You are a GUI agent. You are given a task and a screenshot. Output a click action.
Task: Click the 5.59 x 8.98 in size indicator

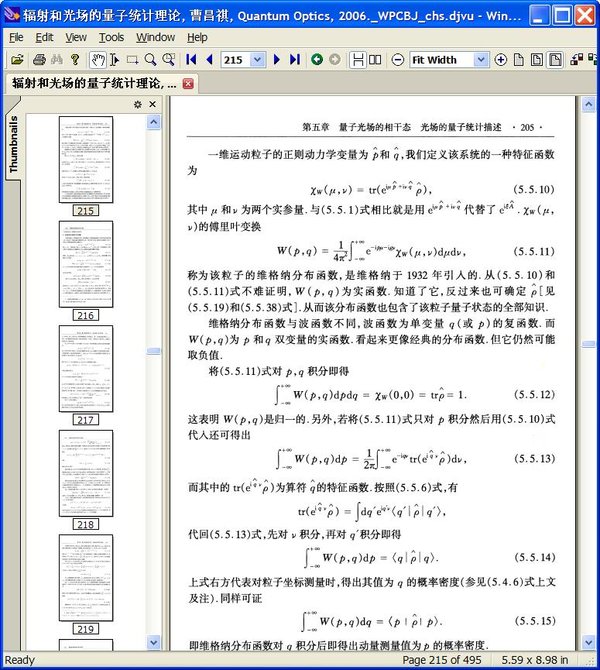tap(534, 660)
